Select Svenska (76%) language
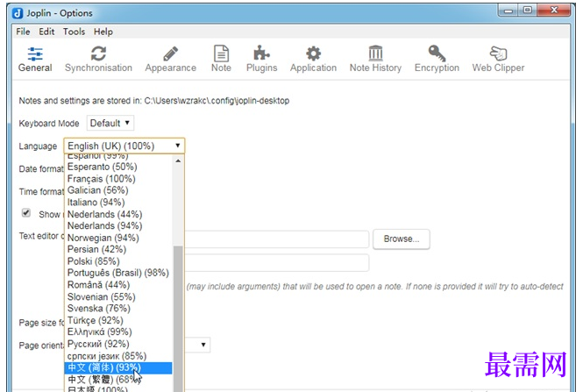Screen dimensions: 583x392 (x=117, y=309)
